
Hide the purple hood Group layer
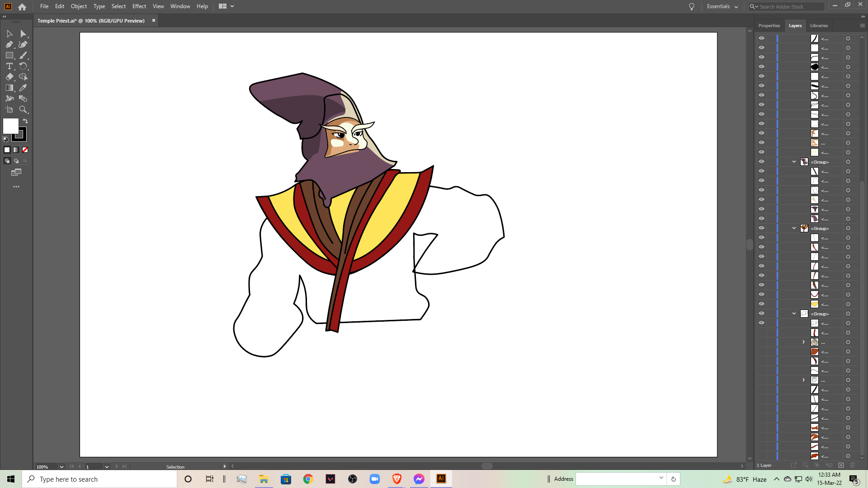pyautogui.click(x=761, y=162)
